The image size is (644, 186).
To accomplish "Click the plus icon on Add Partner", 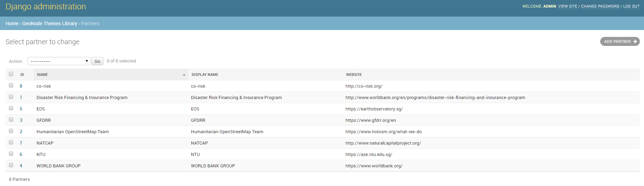I will click(635, 41).
